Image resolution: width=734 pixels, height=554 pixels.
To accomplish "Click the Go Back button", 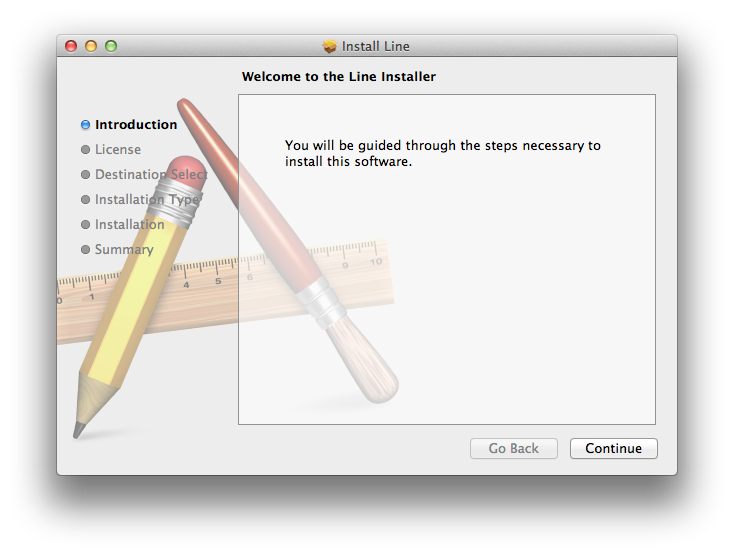I will point(514,448).
